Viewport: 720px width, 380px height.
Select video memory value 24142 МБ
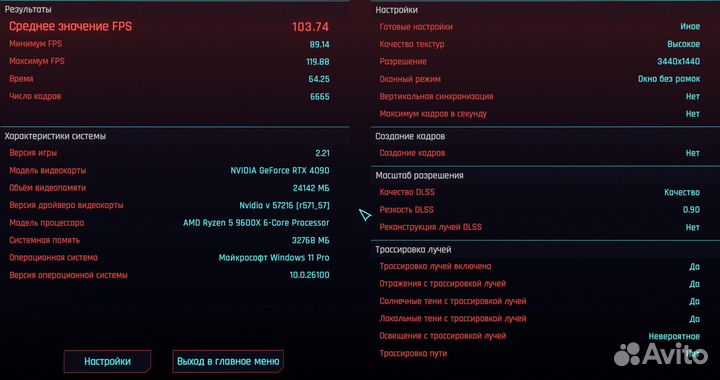[311, 188]
